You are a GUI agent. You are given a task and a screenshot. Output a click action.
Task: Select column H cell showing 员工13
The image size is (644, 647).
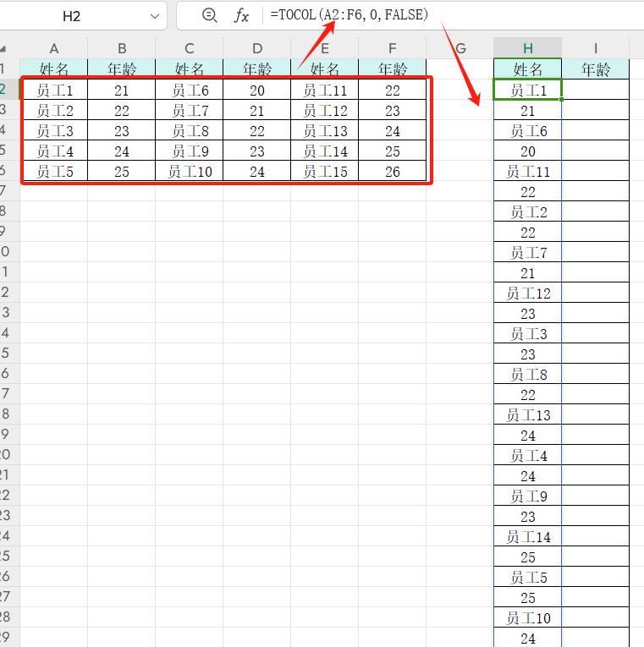point(527,414)
